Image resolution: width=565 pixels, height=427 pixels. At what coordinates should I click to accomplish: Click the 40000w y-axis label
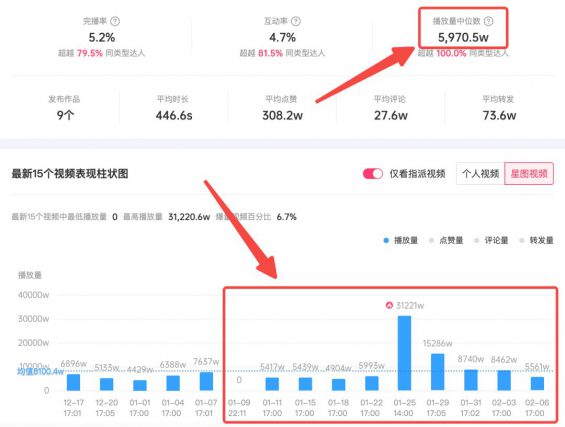pos(34,295)
